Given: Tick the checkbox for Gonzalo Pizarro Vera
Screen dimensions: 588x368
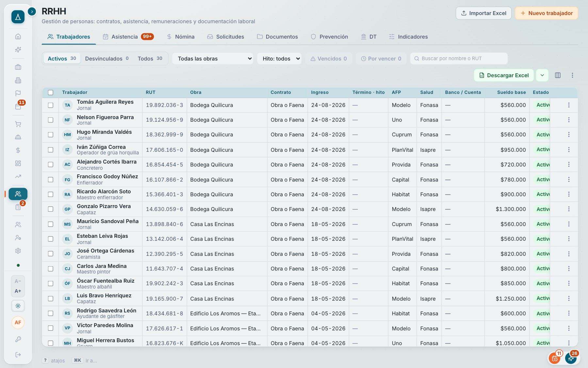Looking at the screenshot, I should click(51, 209).
